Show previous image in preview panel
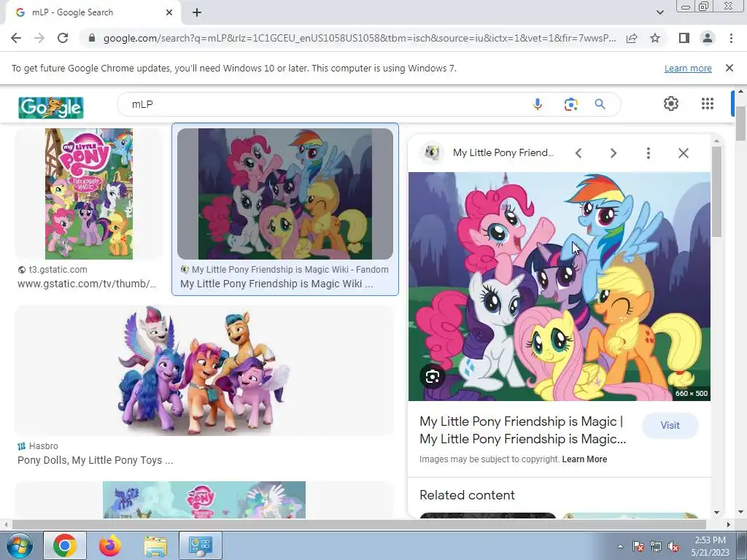This screenshot has width=747, height=560. [578, 153]
